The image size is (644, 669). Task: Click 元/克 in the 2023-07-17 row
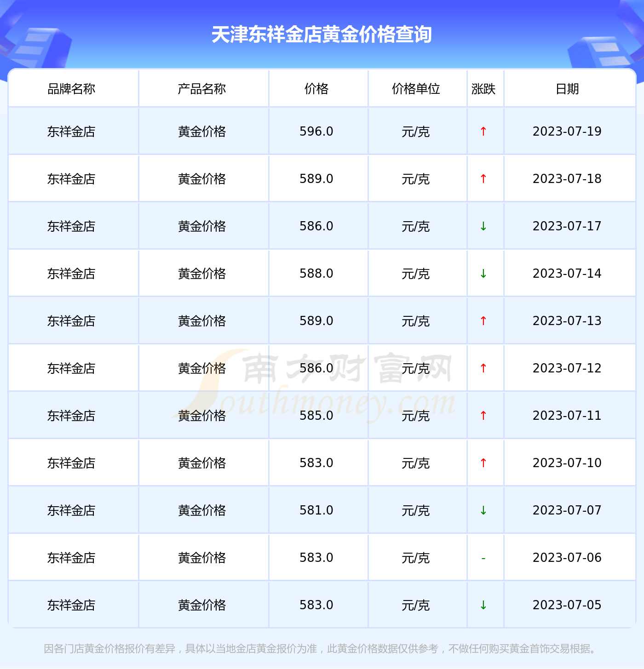coord(416,227)
